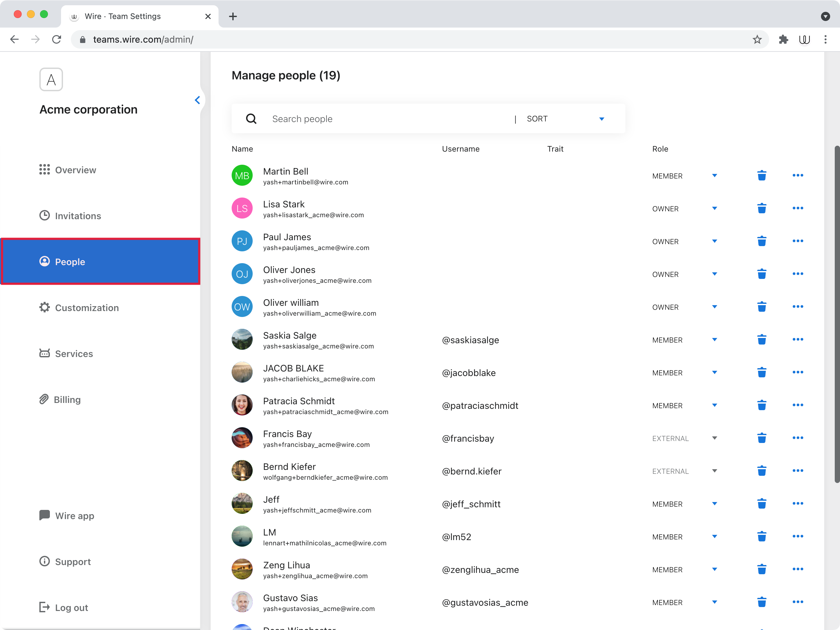Click the Search people field
Image resolution: width=840 pixels, height=630 pixels.
pyautogui.click(x=387, y=119)
